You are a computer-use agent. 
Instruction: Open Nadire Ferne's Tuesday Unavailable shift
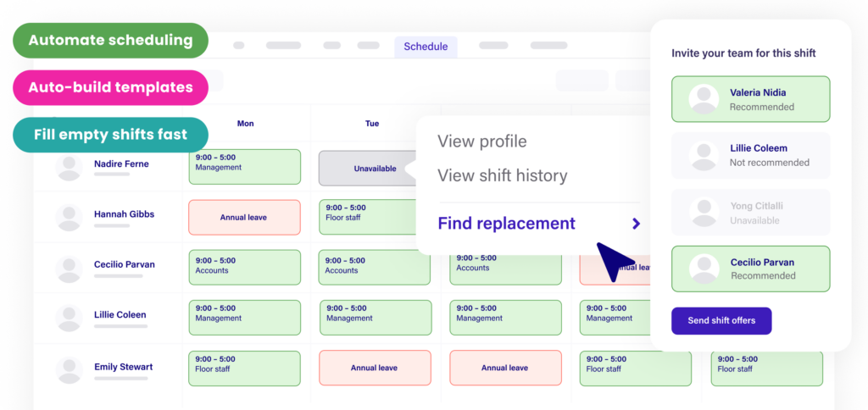tap(374, 168)
